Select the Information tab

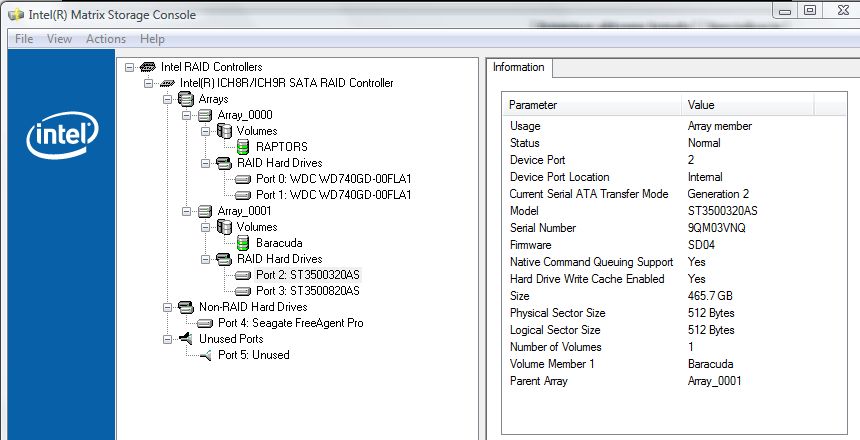click(x=519, y=67)
